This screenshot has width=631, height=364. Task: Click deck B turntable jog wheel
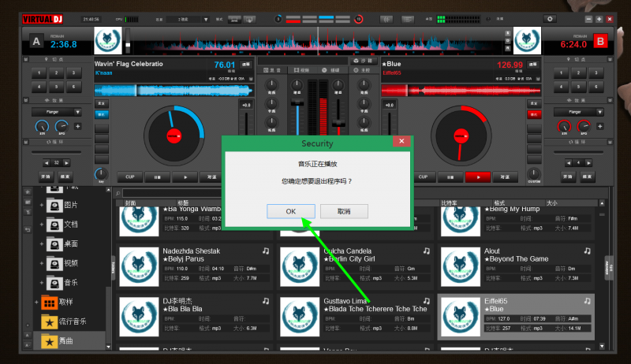461,136
